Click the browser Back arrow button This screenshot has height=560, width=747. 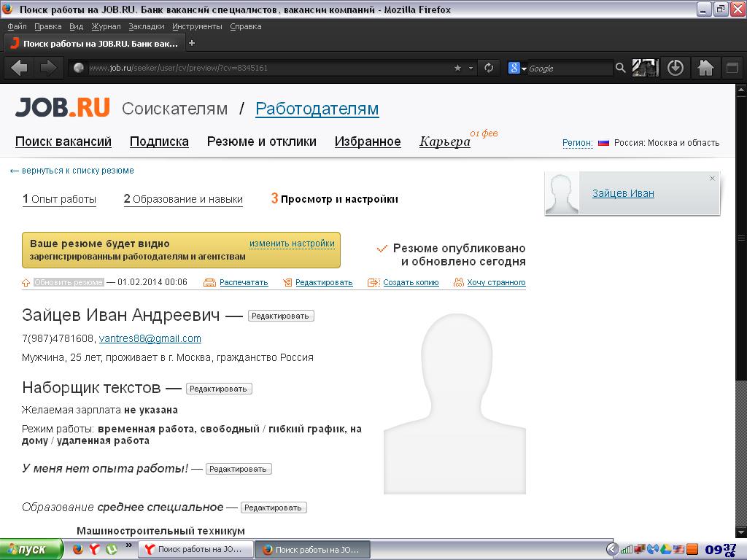(19, 68)
